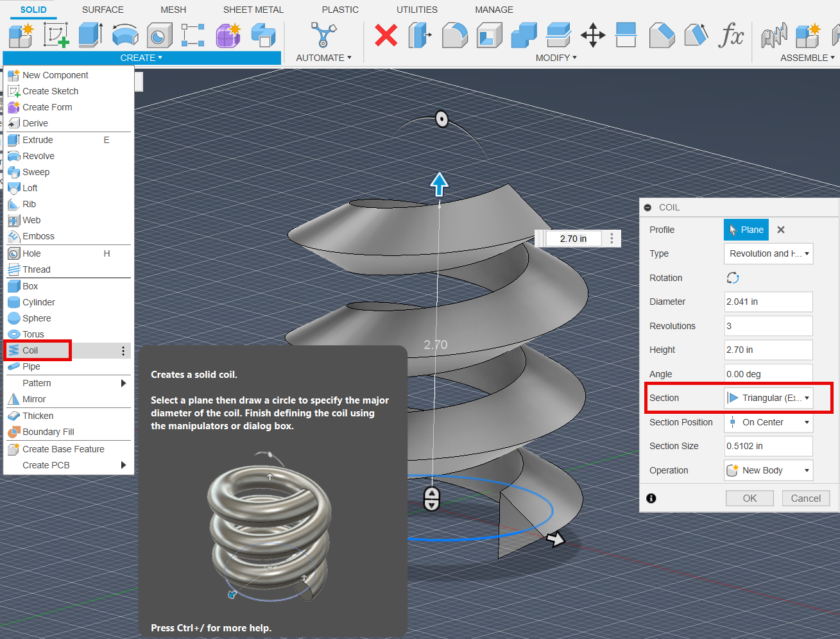Select the Split Body tool icon
The width and height of the screenshot is (840, 639).
(x=626, y=35)
